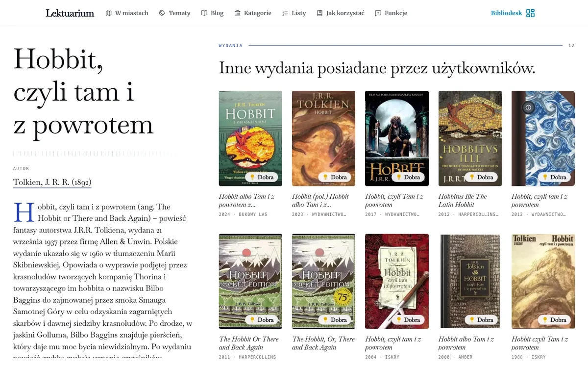Open the blue marbled 2012 cover thumbnail

(x=543, y=138)
